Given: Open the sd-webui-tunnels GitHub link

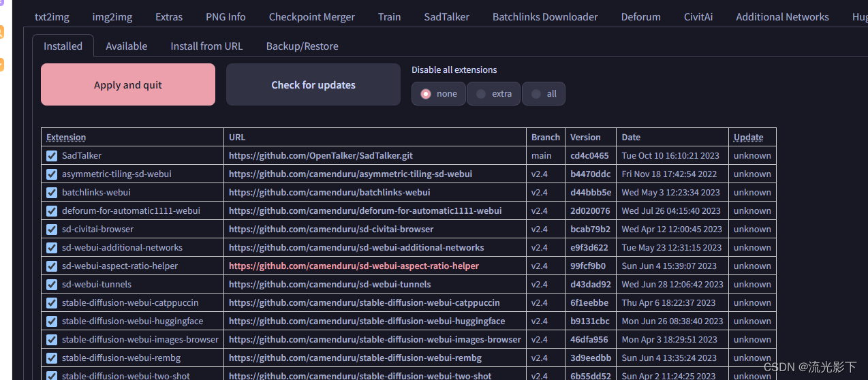Looking at the screenshot, I should click(330, 285).
